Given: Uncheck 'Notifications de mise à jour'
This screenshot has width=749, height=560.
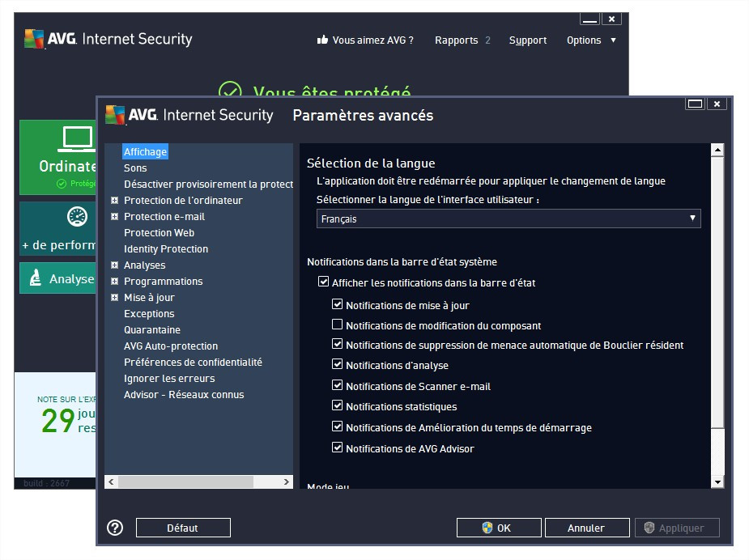Looking at the screenshot, I should pos(338,305).
